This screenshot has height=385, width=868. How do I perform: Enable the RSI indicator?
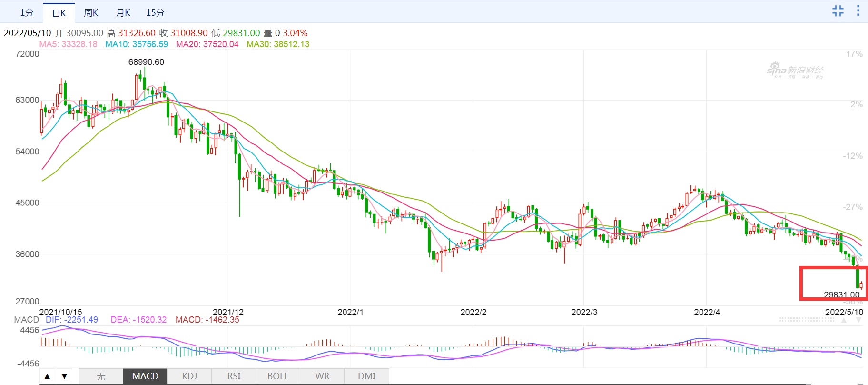234,376
